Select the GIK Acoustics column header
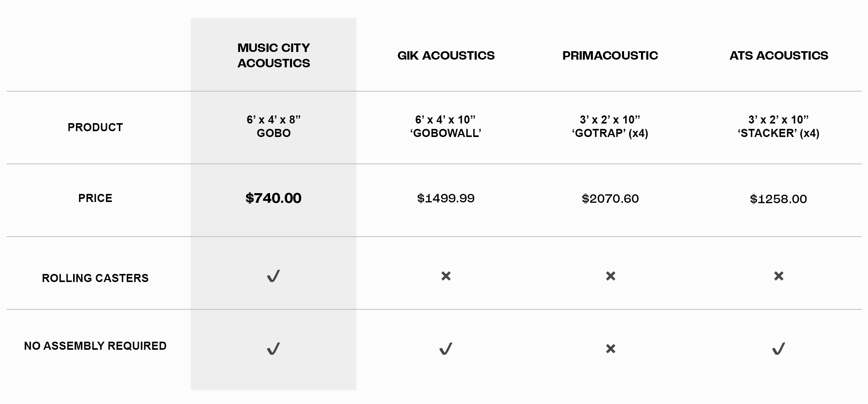Image resolution: width=868 pixels, height=404 pixels. 446,55
